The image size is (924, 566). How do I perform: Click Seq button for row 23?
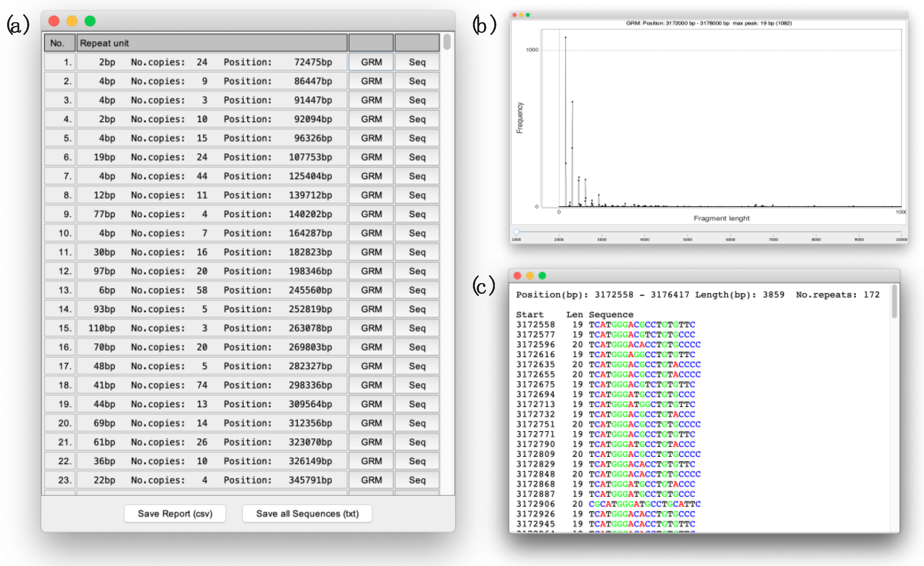417,480
